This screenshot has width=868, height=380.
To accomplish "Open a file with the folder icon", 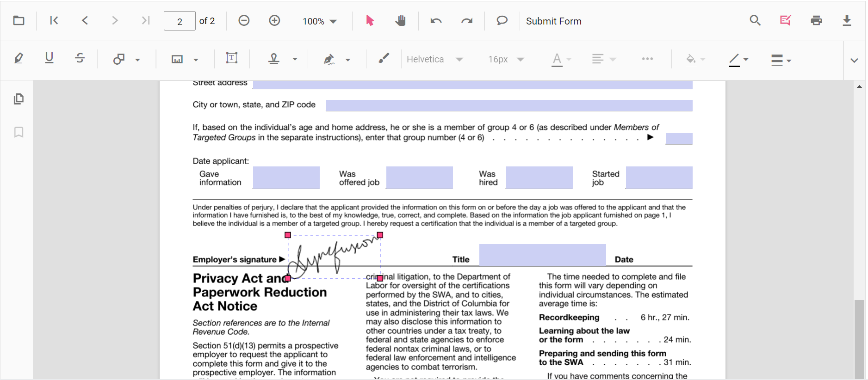I will (19, 21).
